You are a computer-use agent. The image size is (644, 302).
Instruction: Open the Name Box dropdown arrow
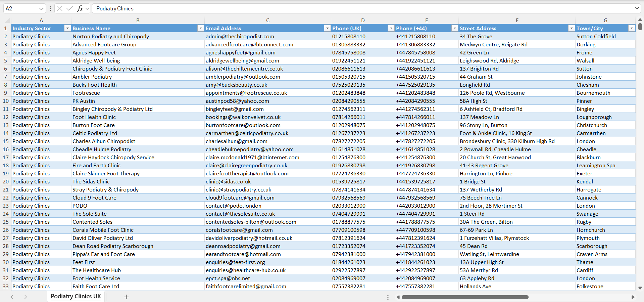[41, 9]
